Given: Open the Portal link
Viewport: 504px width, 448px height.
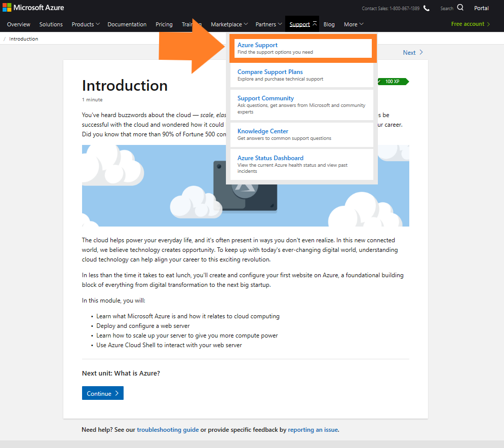Looking at the screenshot, I should click(x=481, y=8).
